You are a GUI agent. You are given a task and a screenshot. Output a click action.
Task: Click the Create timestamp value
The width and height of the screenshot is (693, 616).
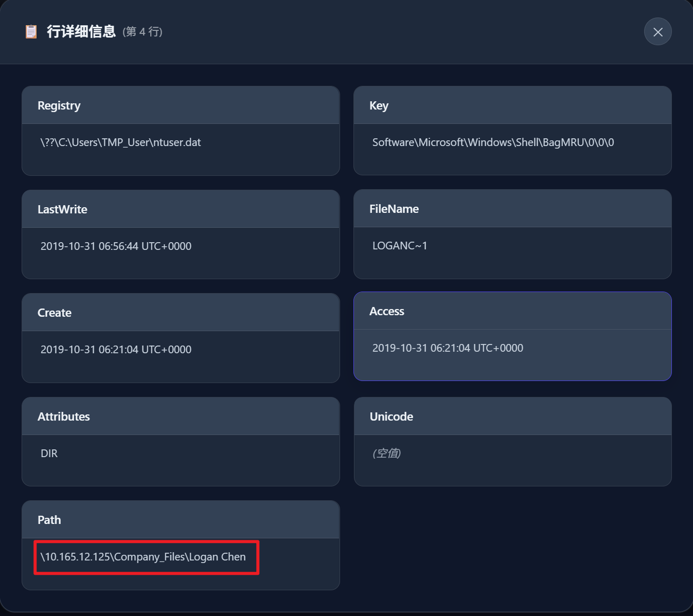[116, 350]
